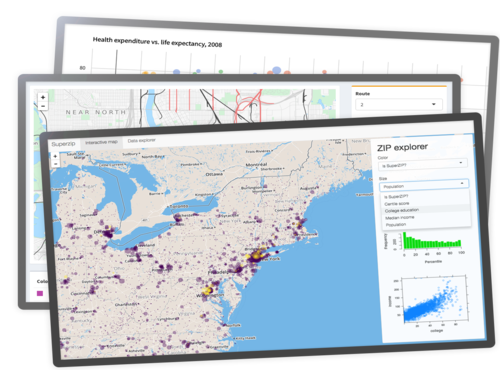Open the Color dropdown in ZIP explorer
The height and width of the screenshot is (370, 500).
423,164
